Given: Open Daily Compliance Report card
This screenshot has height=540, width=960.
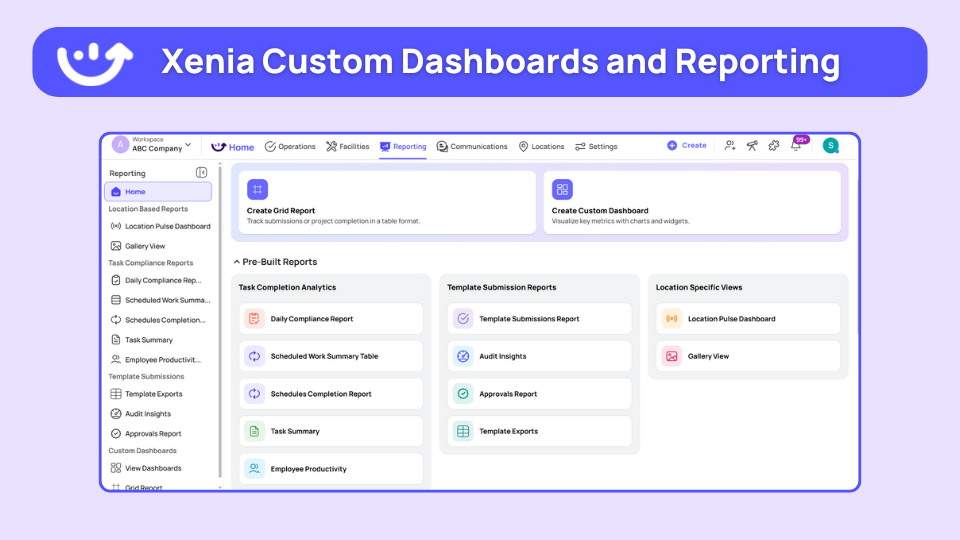Looking at the screenshot, I should 331,319.
